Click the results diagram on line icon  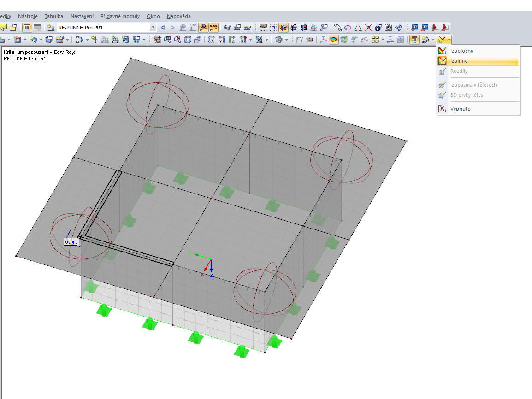390,40
